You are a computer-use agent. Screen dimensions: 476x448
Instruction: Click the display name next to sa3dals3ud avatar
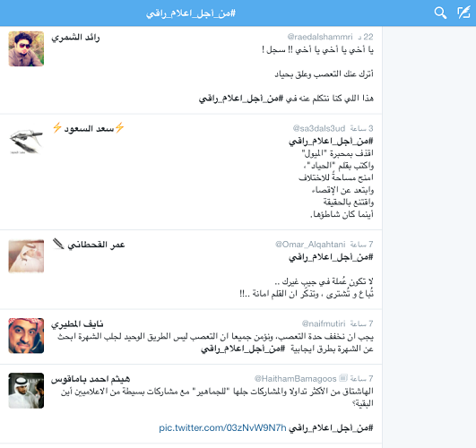click(x=89, y=128)
